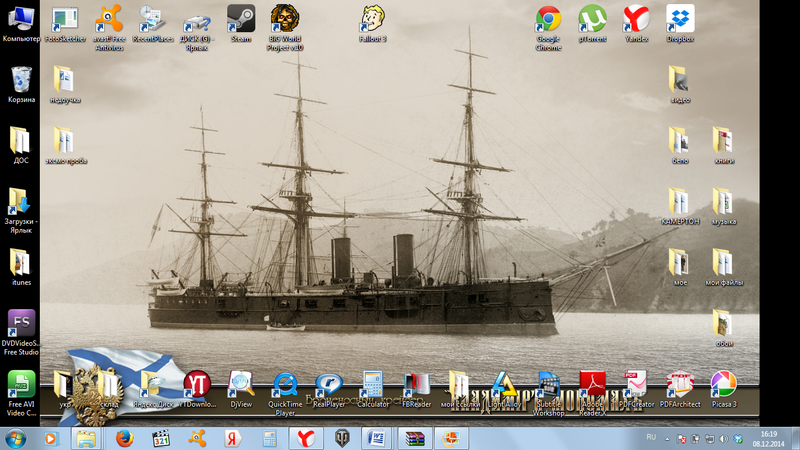Viewport: 800px width, 450px height.
Task: Select the музыка folder
Action: pyautogui.click(x=724, y=207)
